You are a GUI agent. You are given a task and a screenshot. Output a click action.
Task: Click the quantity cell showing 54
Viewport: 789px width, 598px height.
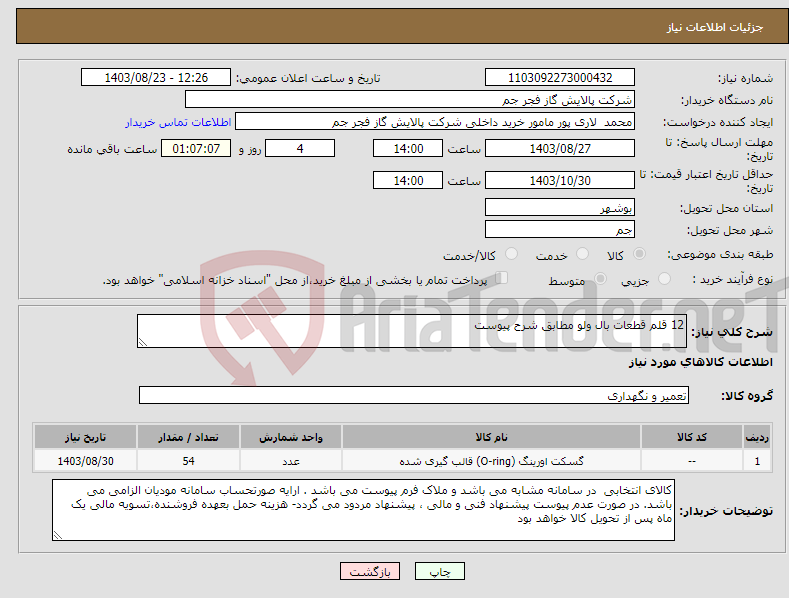tap(188, 461)
